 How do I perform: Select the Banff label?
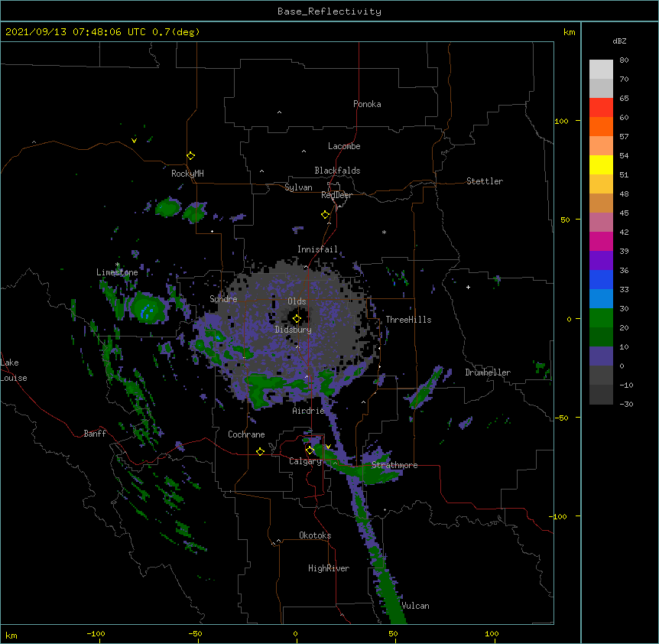coord(95,434)
